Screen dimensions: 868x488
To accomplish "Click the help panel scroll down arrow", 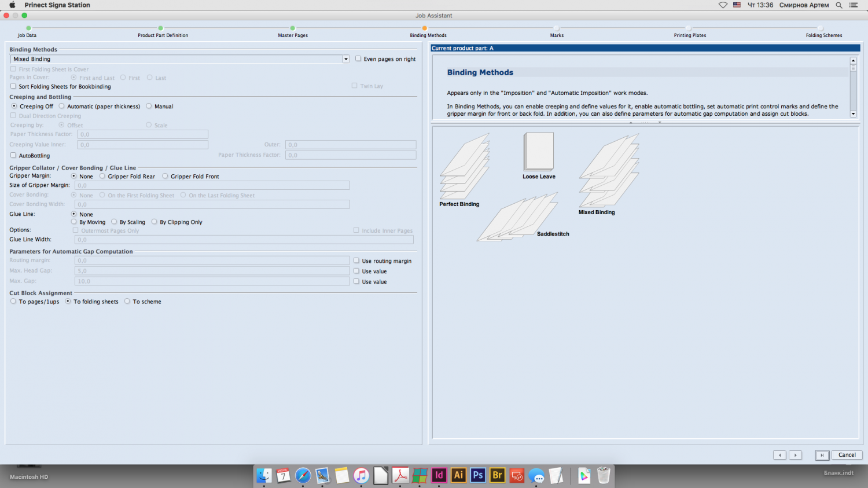I will [x=853, y=114].
